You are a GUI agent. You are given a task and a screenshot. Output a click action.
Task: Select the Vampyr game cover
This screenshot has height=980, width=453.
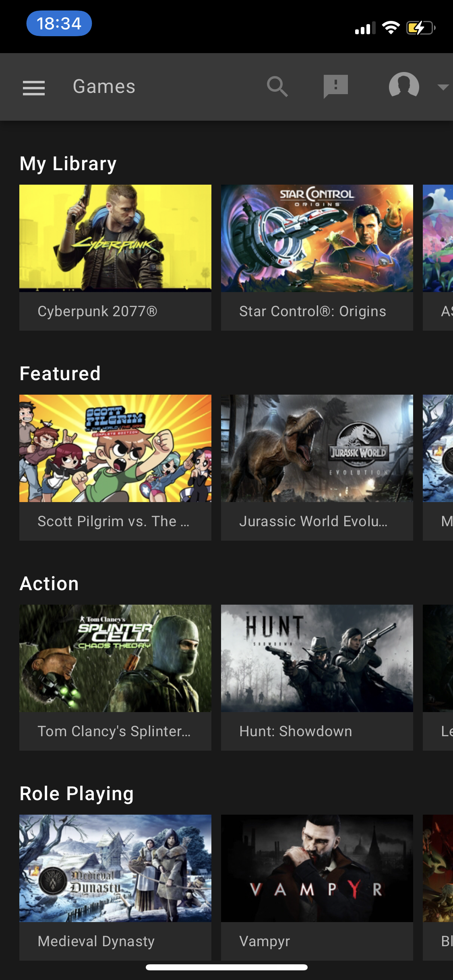point(317,868)
